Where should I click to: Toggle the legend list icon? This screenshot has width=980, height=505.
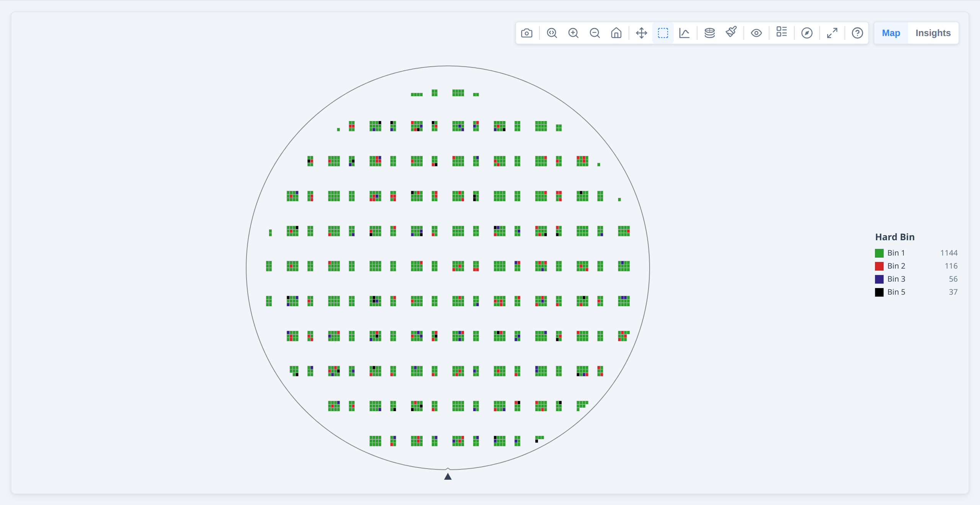click(781, 32)
